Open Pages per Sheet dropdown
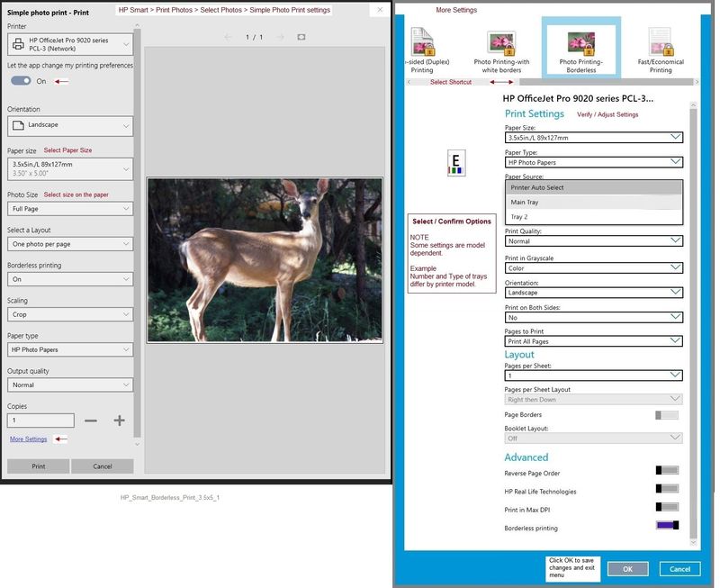Viewport: 720px width, 588px height. [x=594, y=375]
